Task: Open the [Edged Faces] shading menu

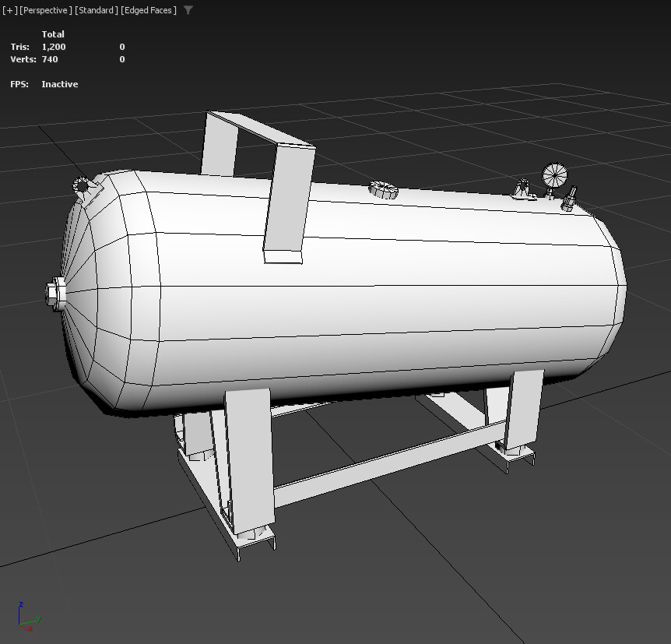Action: (x=147, y=10)
